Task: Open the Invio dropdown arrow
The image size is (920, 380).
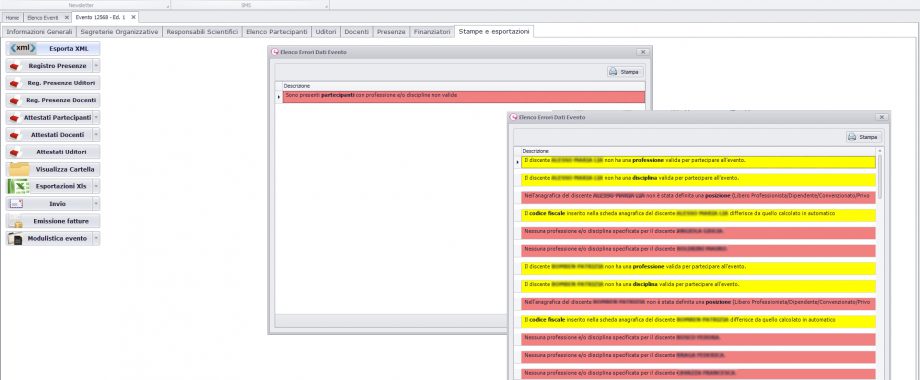Action: [x=96, y=204]
